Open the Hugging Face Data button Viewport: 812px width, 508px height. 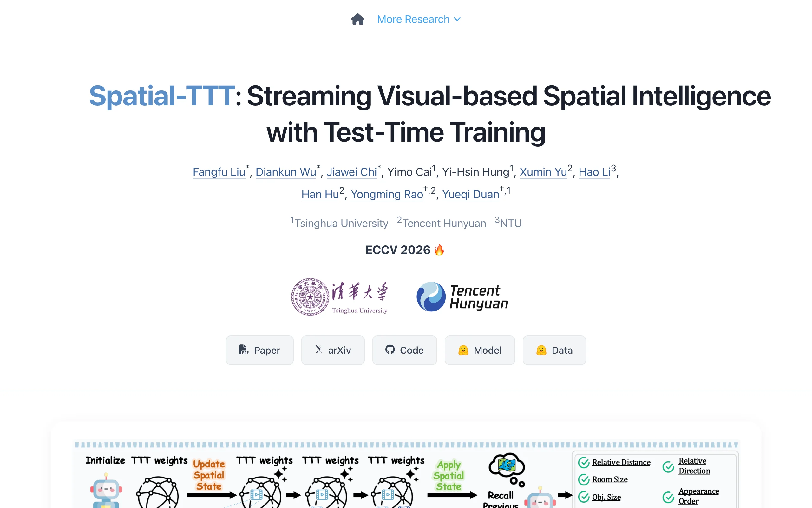click(x=554, y=350)
